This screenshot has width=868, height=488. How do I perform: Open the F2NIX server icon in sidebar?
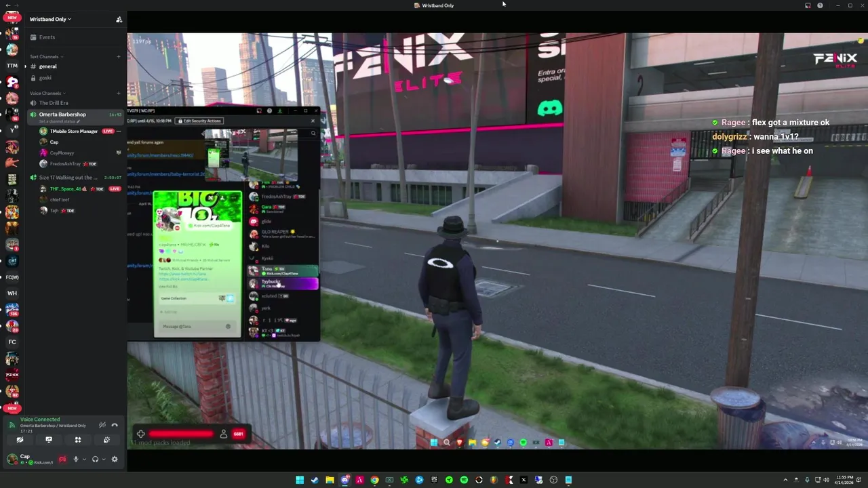pos(12,375)
